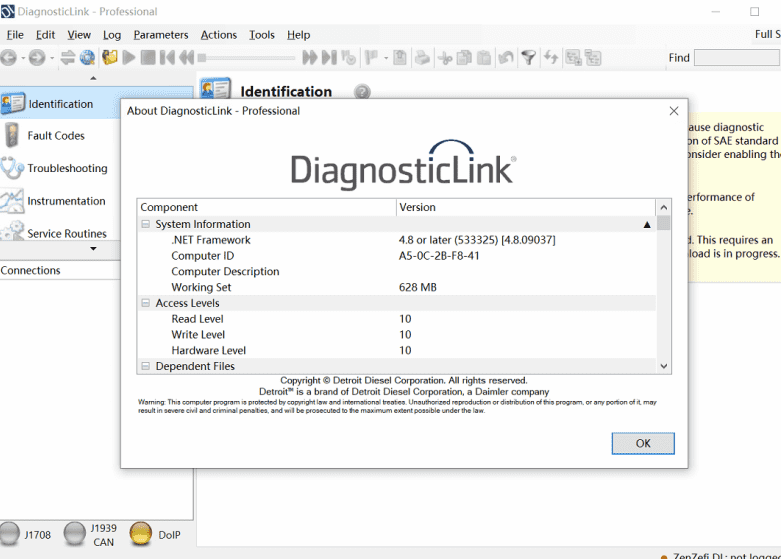Open the Log menu

pyautogui.click(x=112, y=35)
